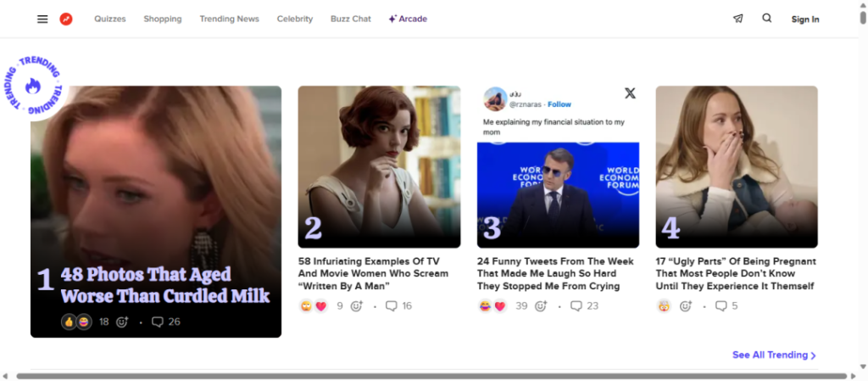
Task: Open the search magnifier icon
Action: click(767, 18)
